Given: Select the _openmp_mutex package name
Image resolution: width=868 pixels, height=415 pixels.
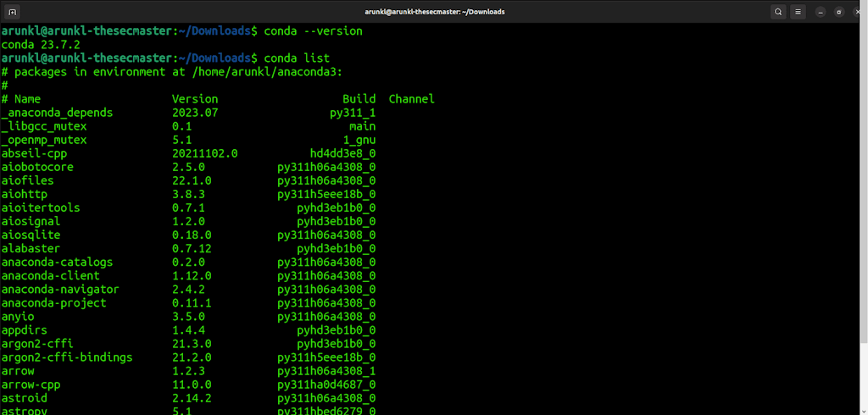Looking at the screenshot, I should click(x=44, y=140).
